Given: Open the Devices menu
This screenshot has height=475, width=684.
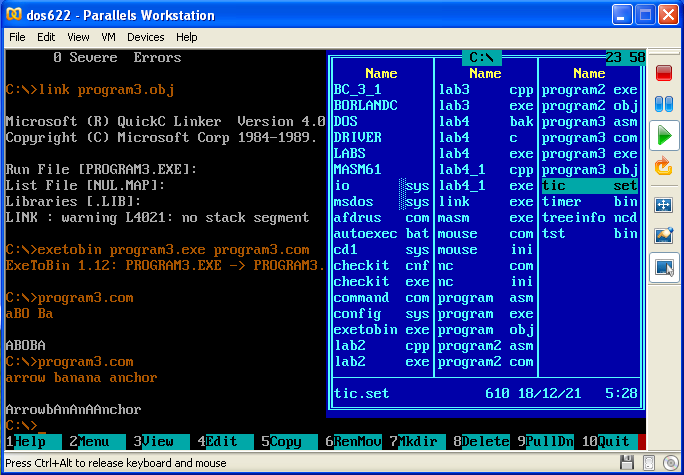Looking at the screenshot, I should tap(146, 38).
